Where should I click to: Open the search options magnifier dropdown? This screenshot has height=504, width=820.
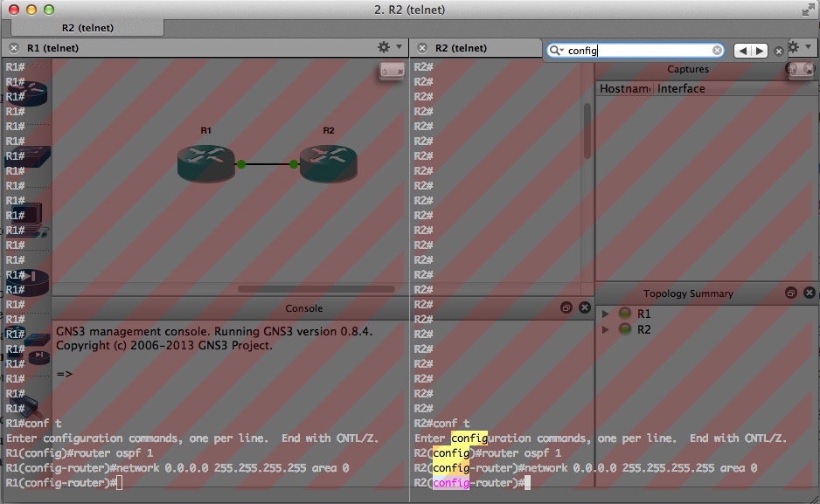(x=557, y=51)
